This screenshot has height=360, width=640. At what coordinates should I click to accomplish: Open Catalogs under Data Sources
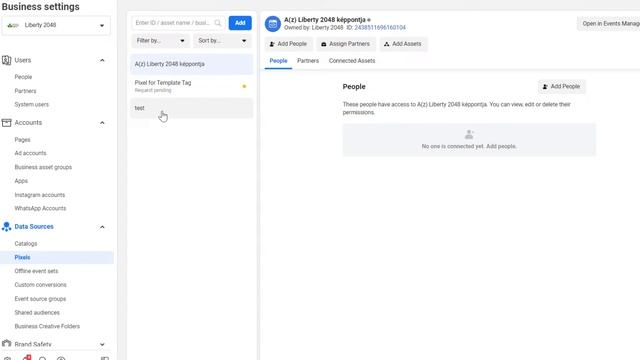(26, 244)
